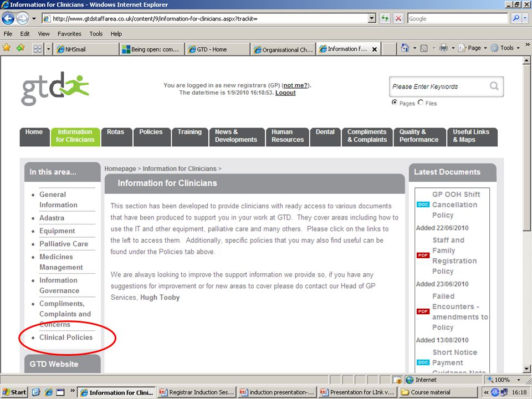This screenshot has width=532, height=399.
Task: Open the Training navigation tab
Action: (x=190, y=137)
